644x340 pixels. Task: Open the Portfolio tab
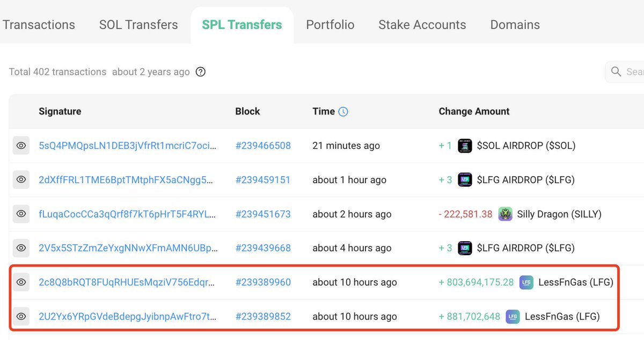tap(330, 25)
